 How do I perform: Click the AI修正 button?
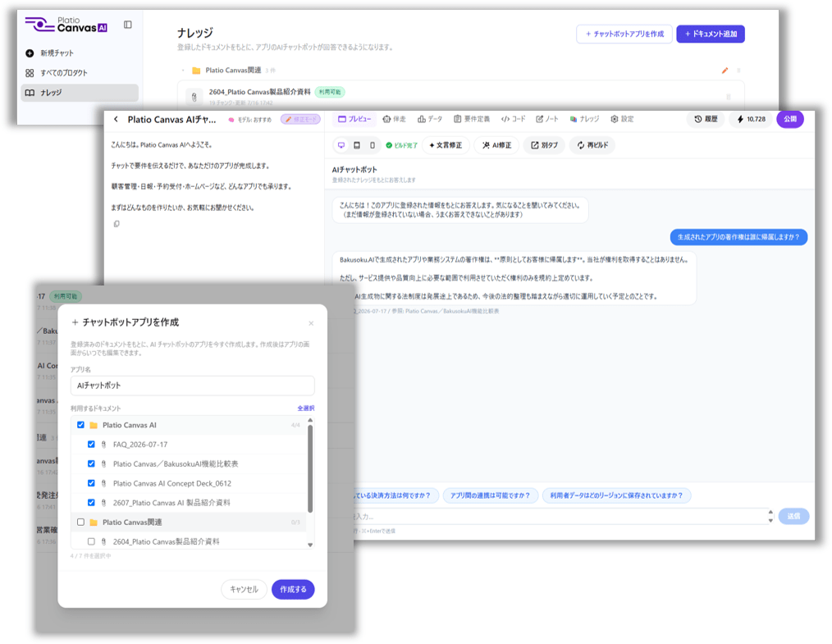(497, 145)
